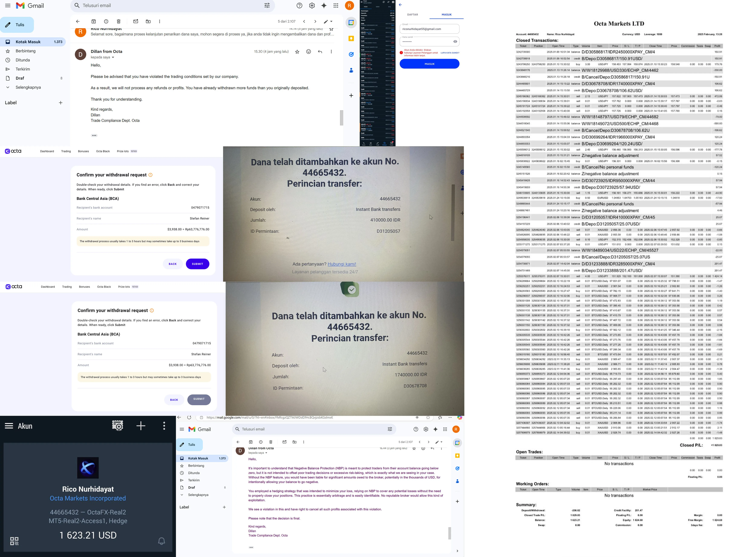Open Dashboard in upper Octa navigation bar
The width and height of the screenshot is (756, 557).
click(x=47, y=151)
